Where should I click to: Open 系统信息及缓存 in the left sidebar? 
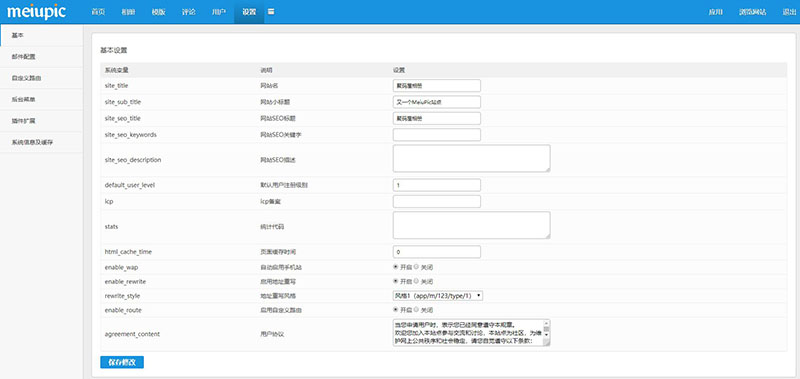tap(41, 143)
